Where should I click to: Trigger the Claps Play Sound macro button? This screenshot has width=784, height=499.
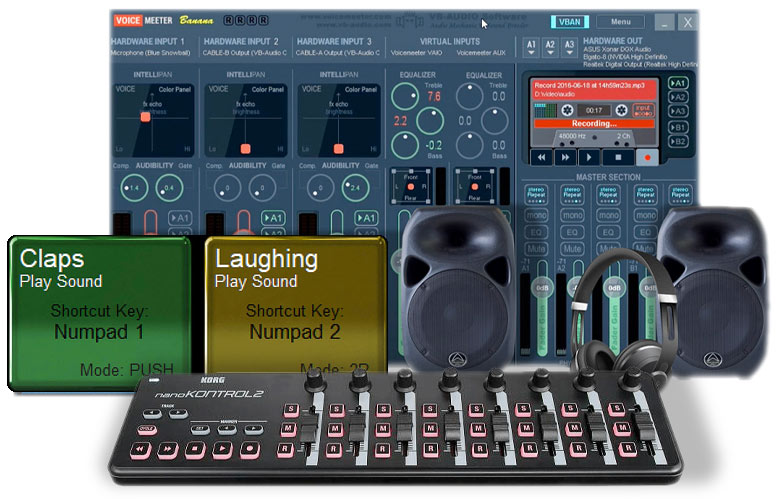100,312
